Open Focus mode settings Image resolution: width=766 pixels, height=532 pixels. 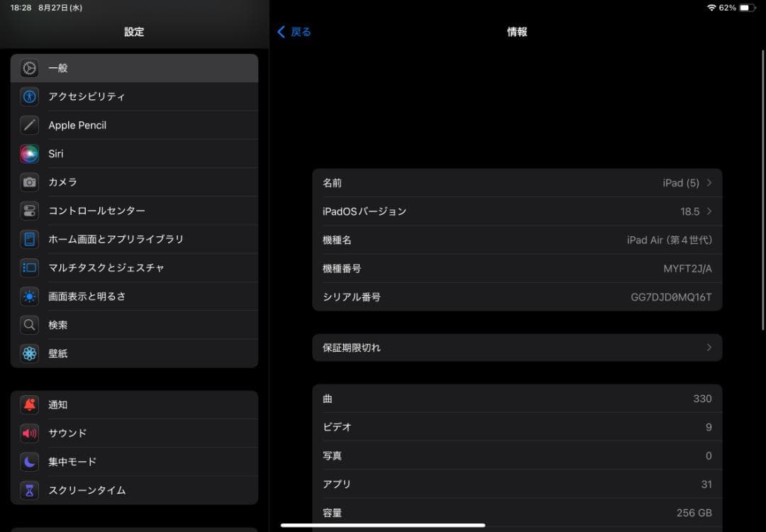[x=28, y=461]
